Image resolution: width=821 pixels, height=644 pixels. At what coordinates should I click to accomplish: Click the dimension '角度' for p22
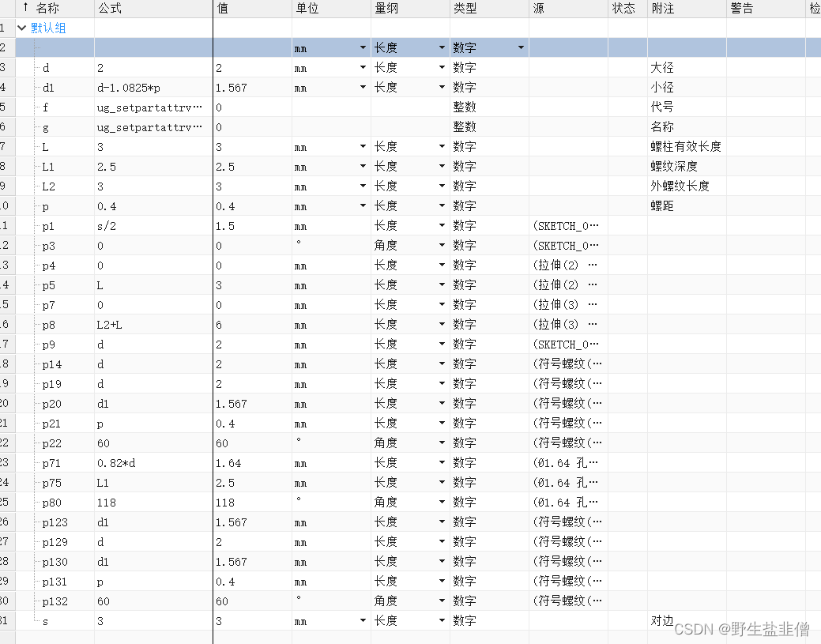click(x=386, y=443)
